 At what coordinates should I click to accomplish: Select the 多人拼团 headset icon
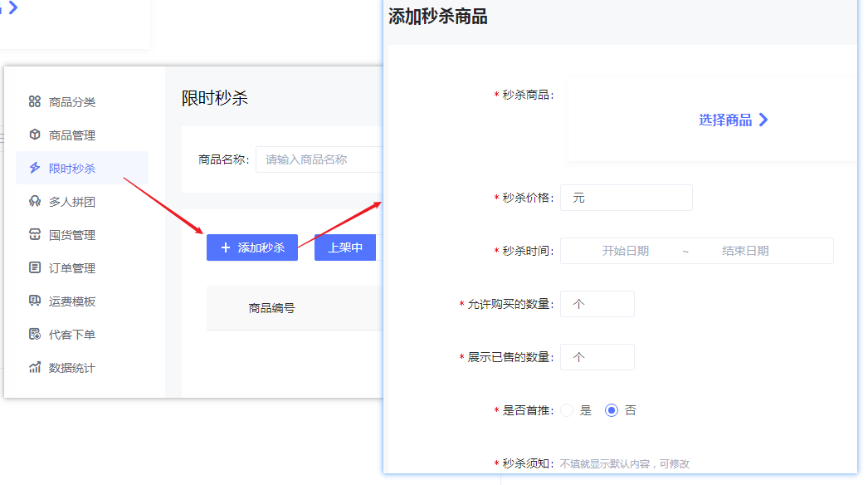point(34,201)
